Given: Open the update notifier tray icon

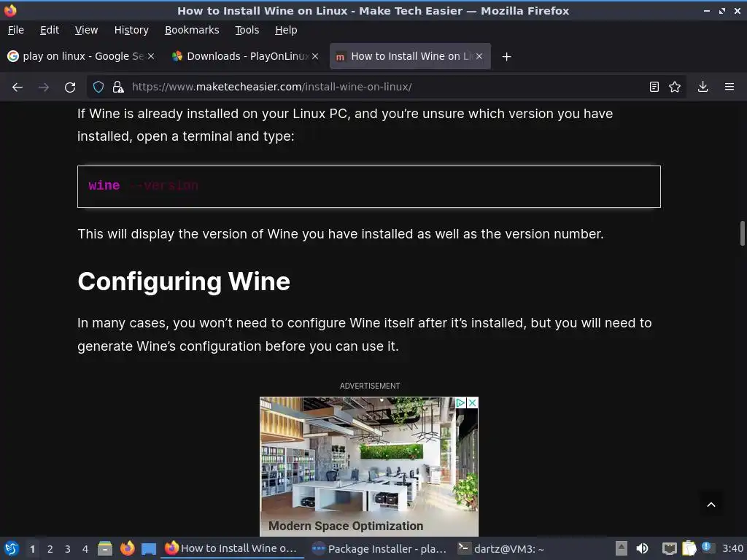Looking at the screenshot, I should click(707, 548).
